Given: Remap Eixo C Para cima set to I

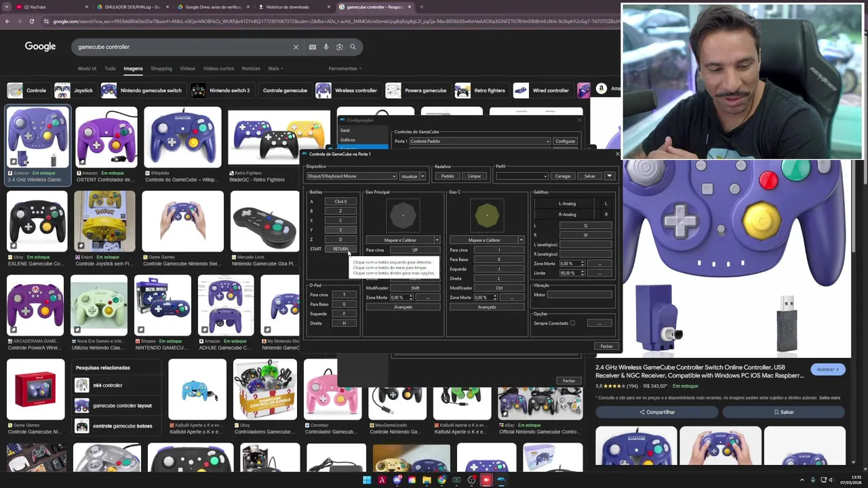Looking at the screenshot, I should click(x=499, y=250).
